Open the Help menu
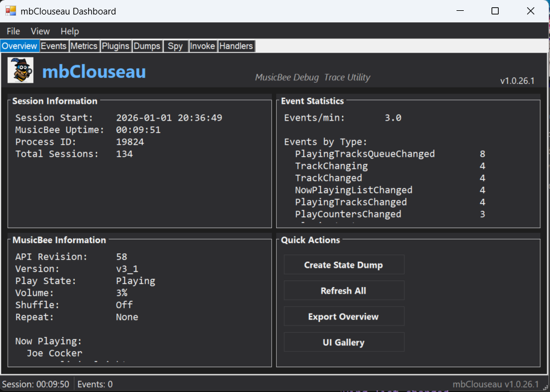The width and height of the screenshot is (550, 392). click(x=69, y=31)
